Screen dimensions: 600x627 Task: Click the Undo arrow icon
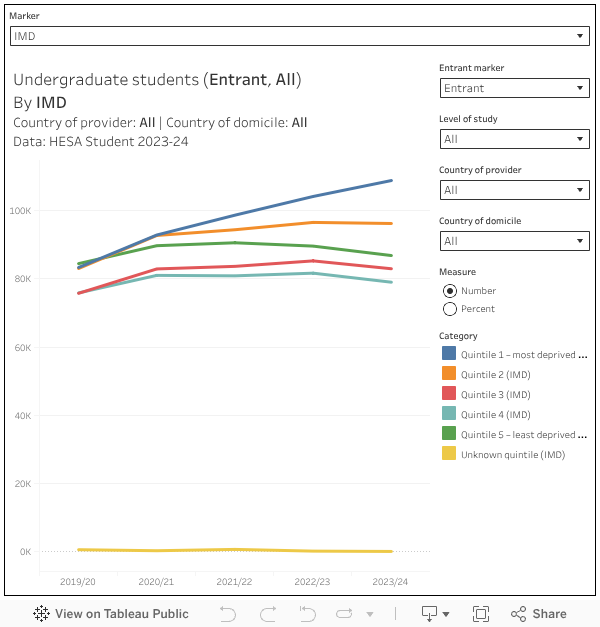(228, 614)
